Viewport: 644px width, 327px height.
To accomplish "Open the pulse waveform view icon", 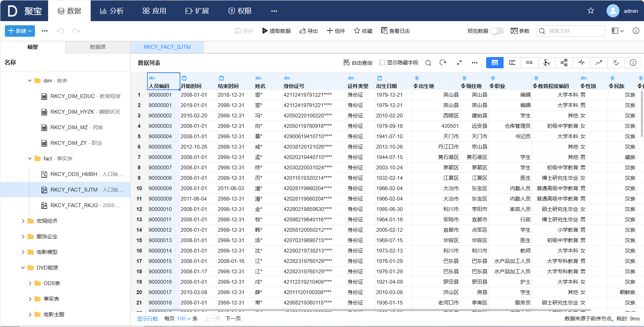I will pos(581,63).
